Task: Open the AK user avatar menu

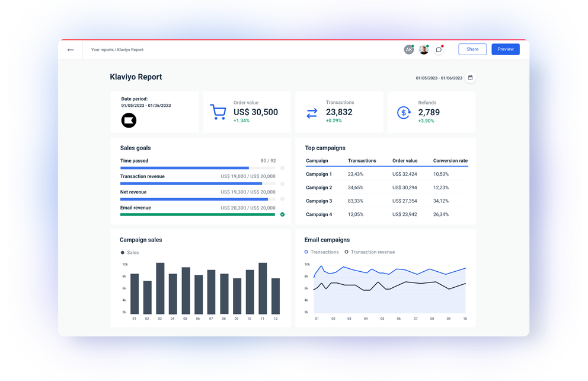Action: click(x=408, y=49)
